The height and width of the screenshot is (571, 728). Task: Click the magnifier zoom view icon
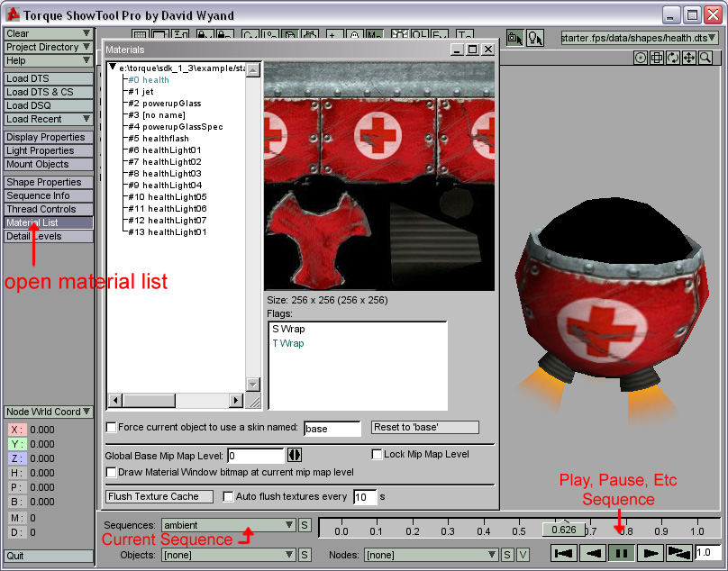pos(705,58)
